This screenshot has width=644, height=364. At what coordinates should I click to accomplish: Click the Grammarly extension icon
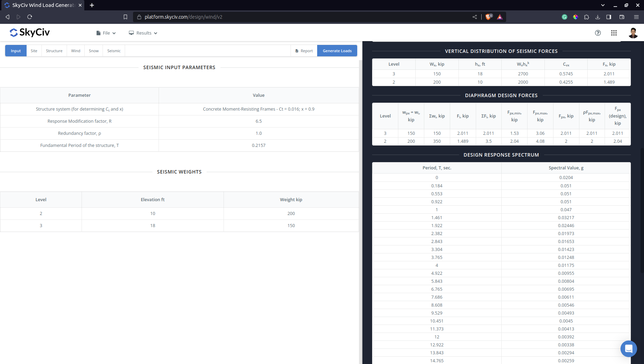pos(564,17)
